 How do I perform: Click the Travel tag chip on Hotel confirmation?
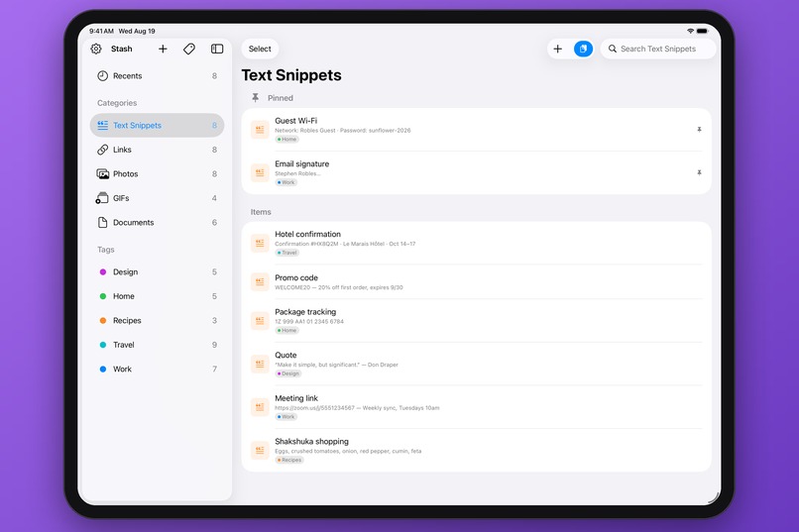(x=287, y=253)
